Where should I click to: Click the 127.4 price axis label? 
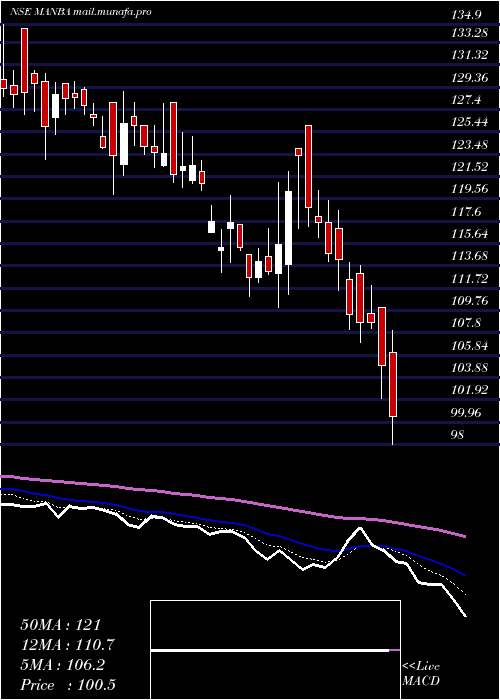click(x=467, y=100)
